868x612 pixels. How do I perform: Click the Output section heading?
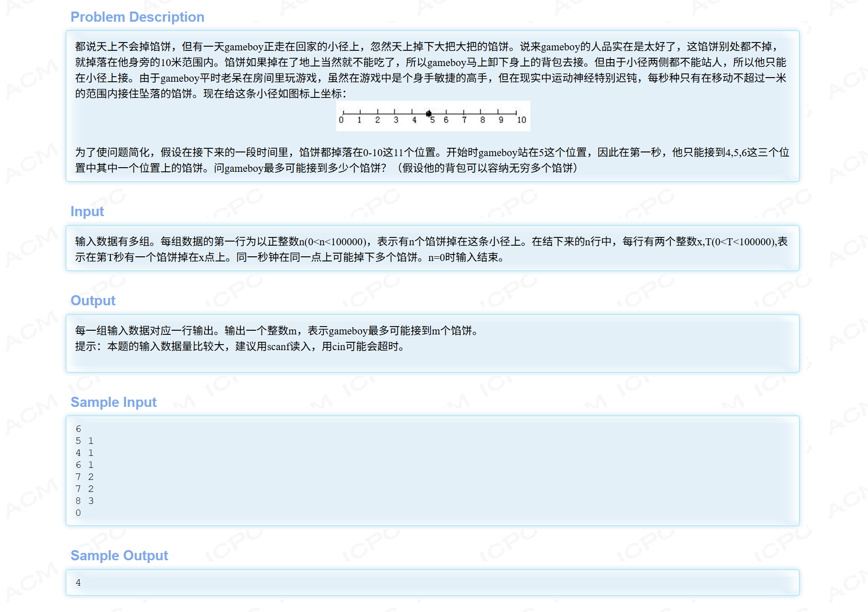pyautogui.click(x=92, y=300)
